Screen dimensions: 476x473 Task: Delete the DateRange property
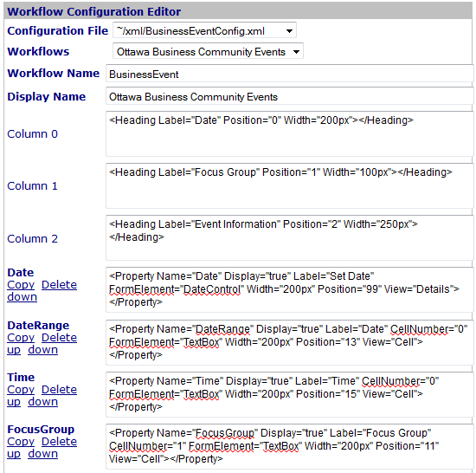coord(59,338)
